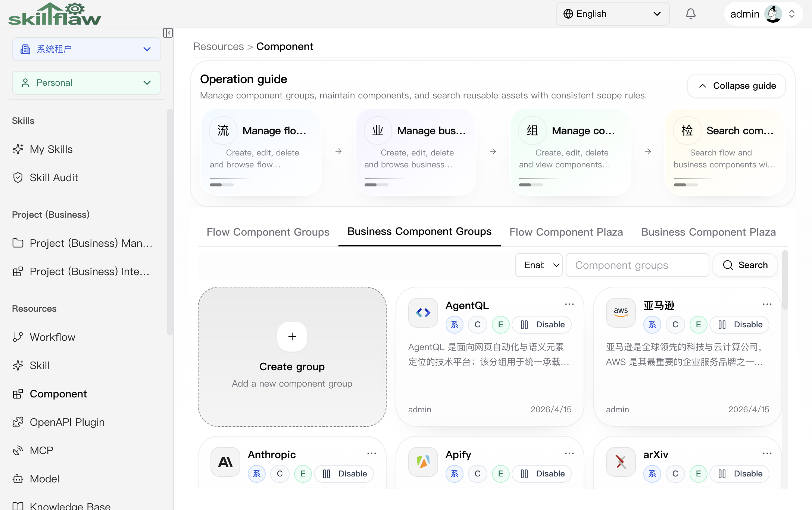
Task: Click the MCP sidebar icon
Action: pos(18,450)
